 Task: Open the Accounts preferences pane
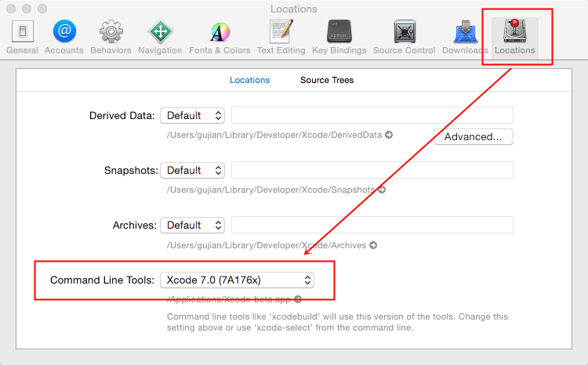pos(64,38)
